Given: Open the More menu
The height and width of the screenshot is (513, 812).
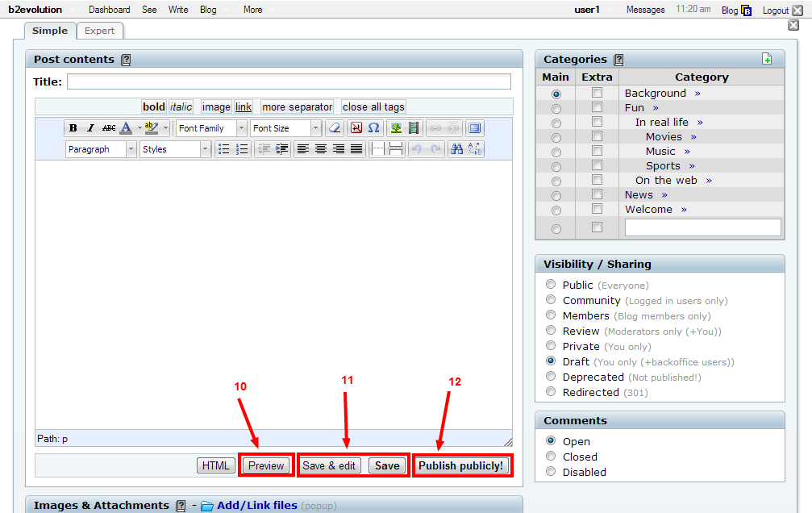Looking at the screenshot, I should click(252, 10).
